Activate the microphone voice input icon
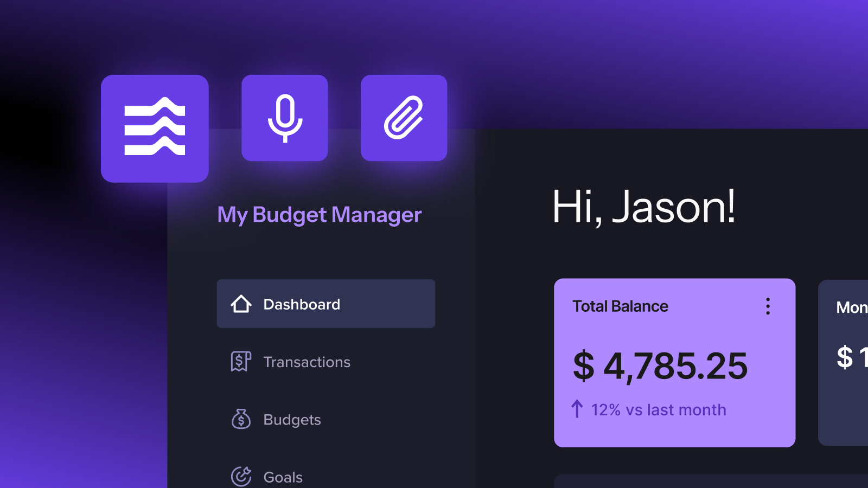The image size is (868, 488). click(285, 118)
